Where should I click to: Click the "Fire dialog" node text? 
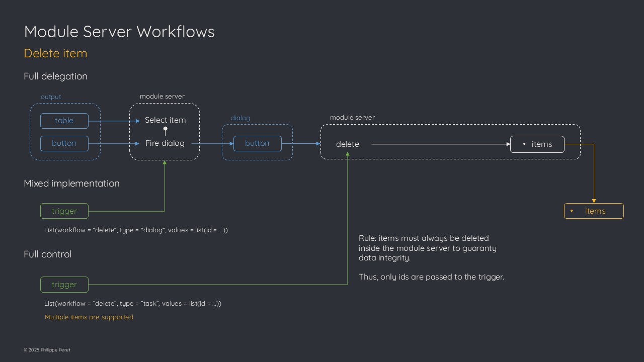pos(165,143)
